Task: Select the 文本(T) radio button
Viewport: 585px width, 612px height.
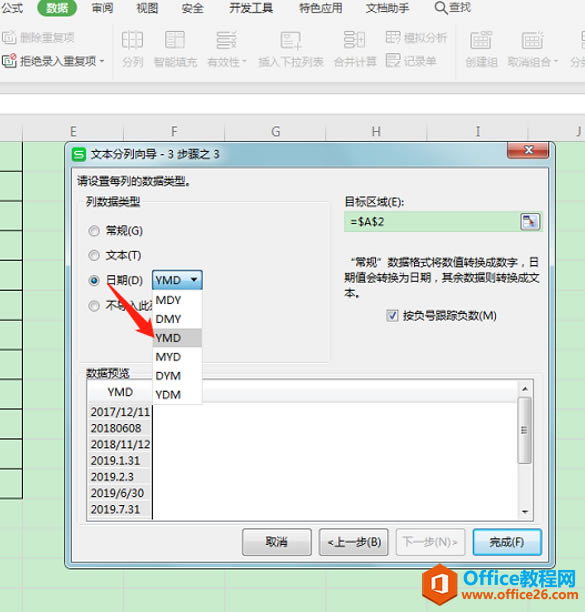Action: click(94, 256)
